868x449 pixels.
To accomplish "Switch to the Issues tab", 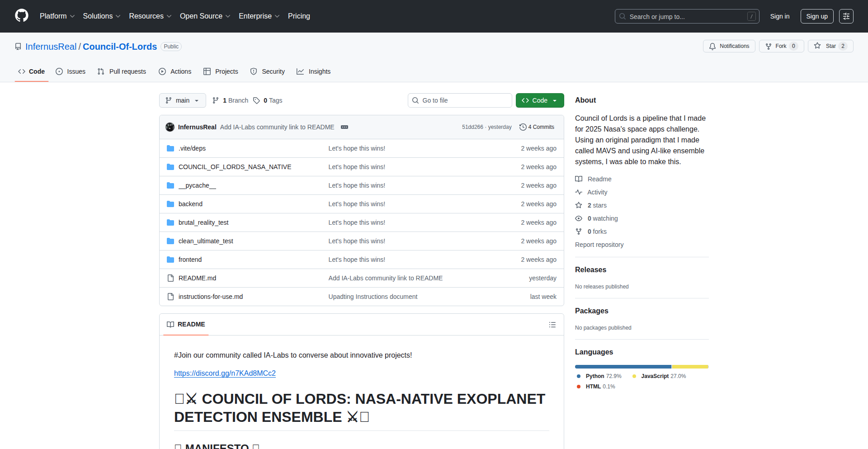I will click(x=71, y=71).
